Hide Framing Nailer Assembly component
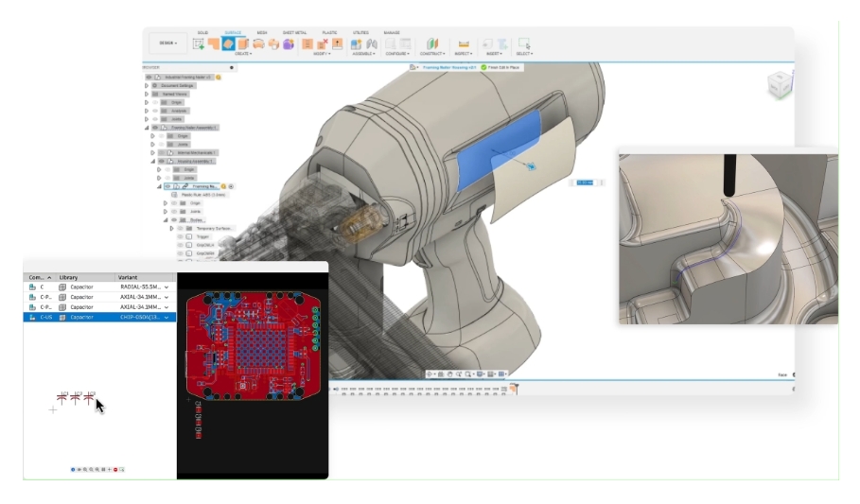The height and width of the screenshot is (504, 860). click(155, 128)
